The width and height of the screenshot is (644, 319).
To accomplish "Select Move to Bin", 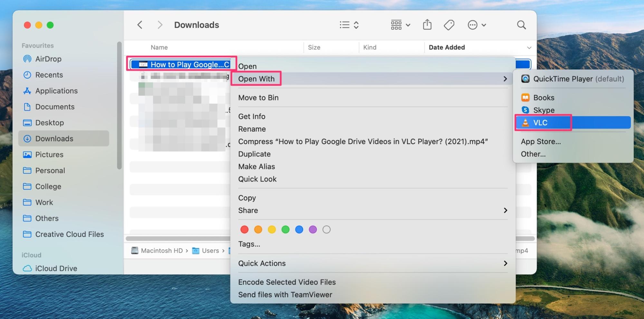I will pos(373,98).
